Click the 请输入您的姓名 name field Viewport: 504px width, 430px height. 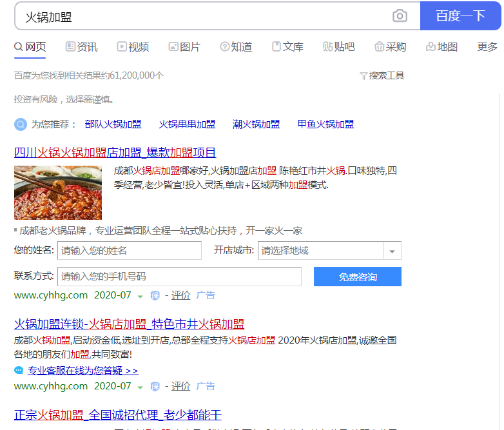point(130,251)
